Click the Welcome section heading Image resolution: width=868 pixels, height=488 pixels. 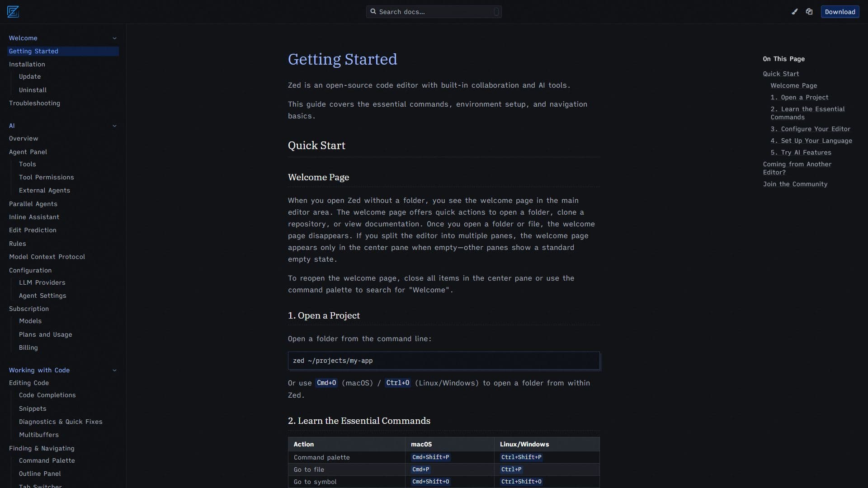click(23, 38)
